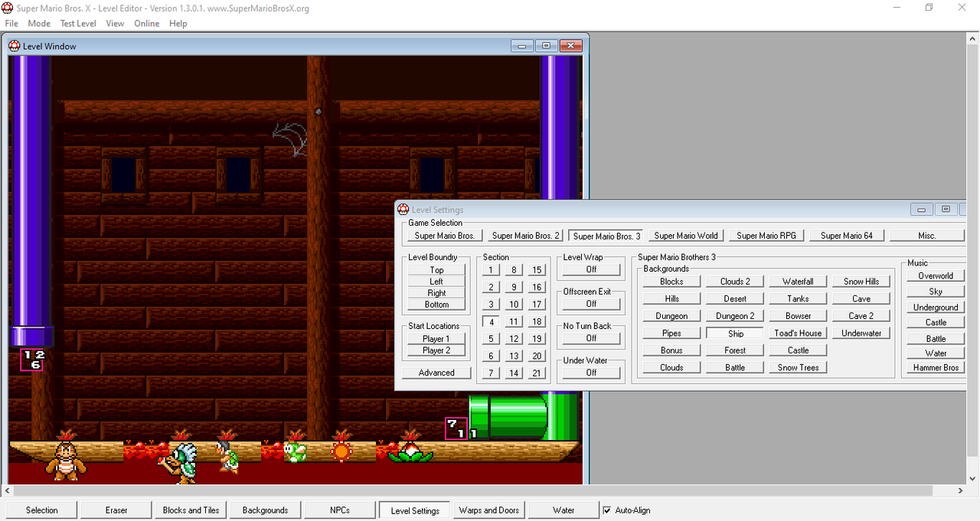Toggle No Turn Back Off button
The image size is (980, 521).
pos(591,338)
